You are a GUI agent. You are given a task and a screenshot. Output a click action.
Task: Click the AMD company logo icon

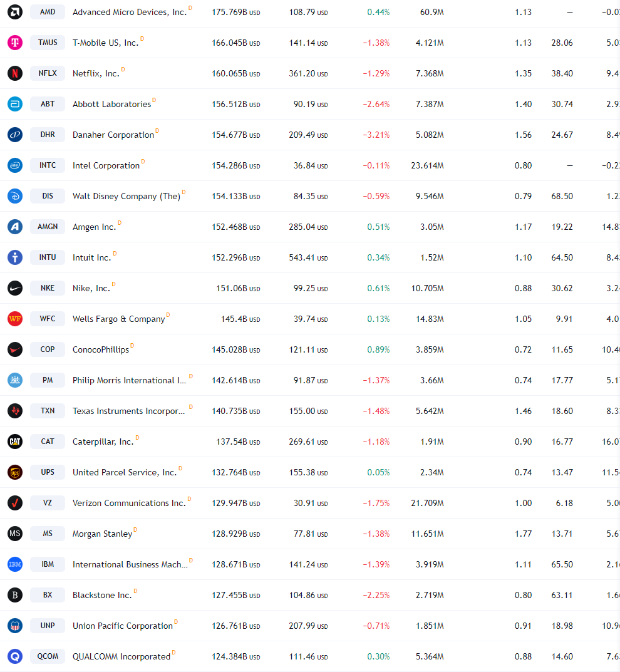pyautogui.click(x=15, y=12)
